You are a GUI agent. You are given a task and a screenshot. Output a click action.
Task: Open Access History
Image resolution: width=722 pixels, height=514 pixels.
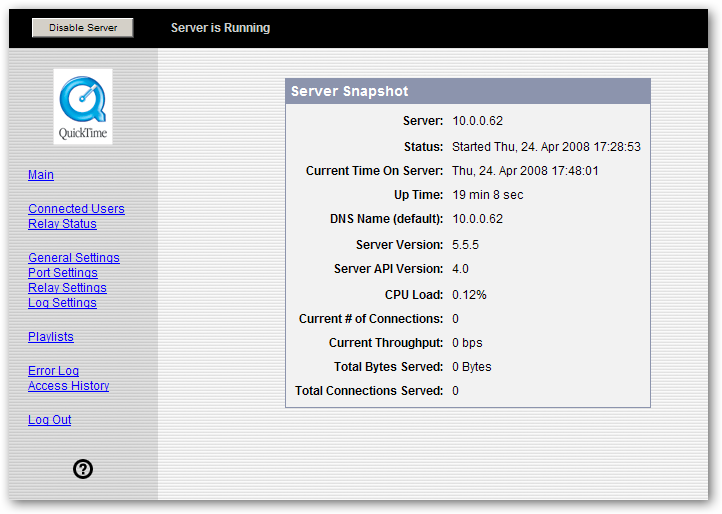pyautogui.click(x=69, y=386)
